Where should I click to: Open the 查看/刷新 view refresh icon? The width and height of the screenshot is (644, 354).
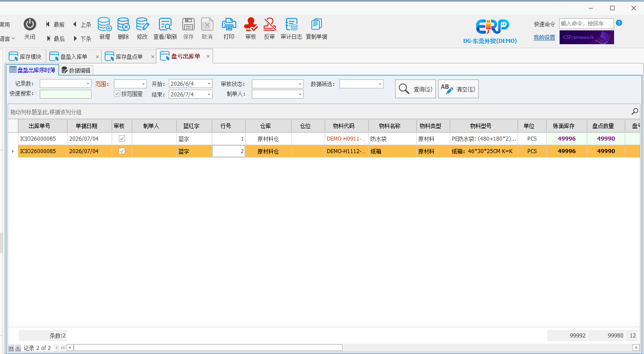(165, 24)
